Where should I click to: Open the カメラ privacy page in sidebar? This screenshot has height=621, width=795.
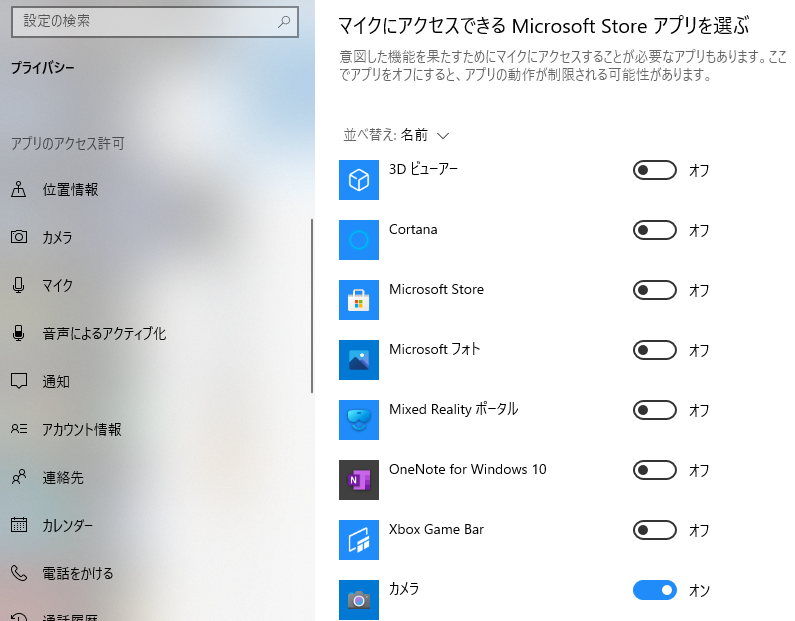(155, 237)
